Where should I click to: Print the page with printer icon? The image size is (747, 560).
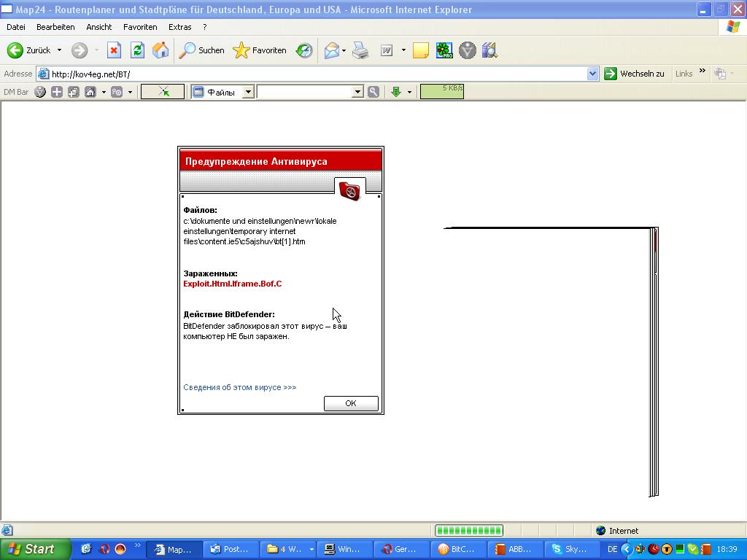click(x=360, y=50)
